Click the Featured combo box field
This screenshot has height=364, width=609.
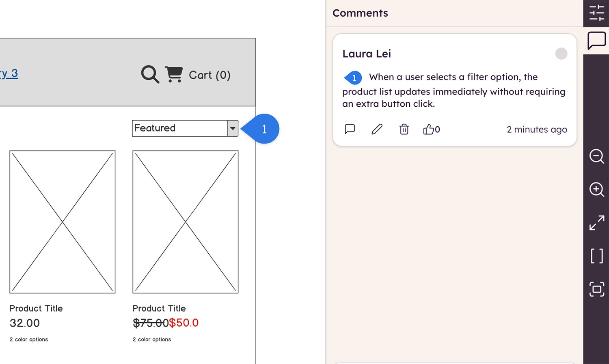(179, 128)
